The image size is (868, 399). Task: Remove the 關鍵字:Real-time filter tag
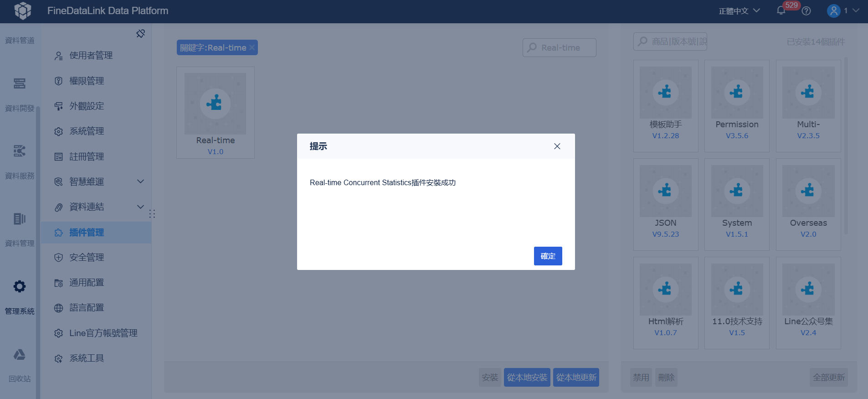(252, 47)
